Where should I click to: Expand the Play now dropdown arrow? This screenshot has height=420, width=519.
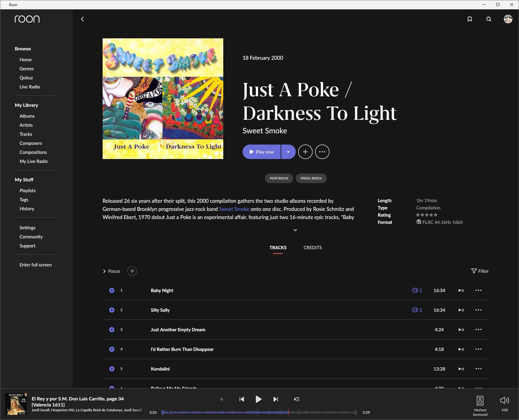(x=288, y=152)
